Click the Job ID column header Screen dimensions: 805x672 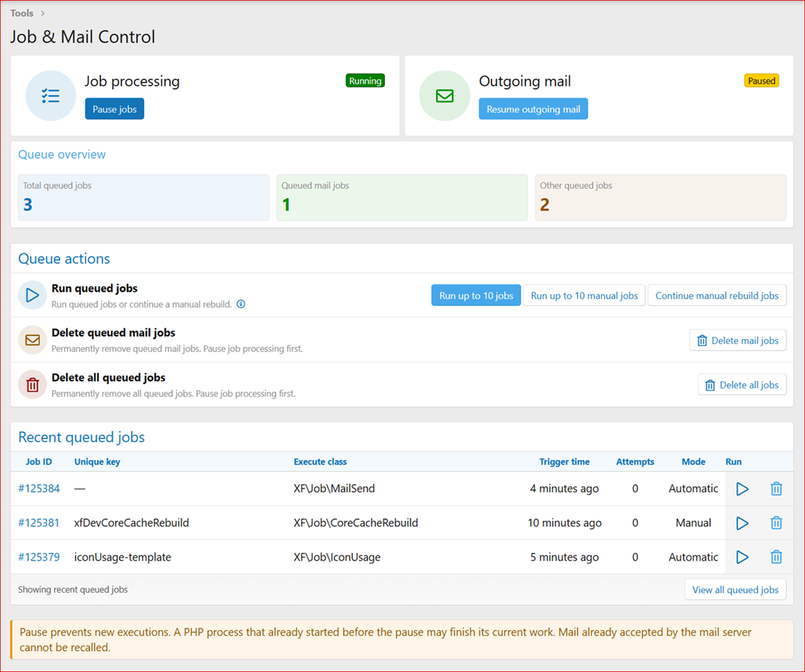click(39, 461)
